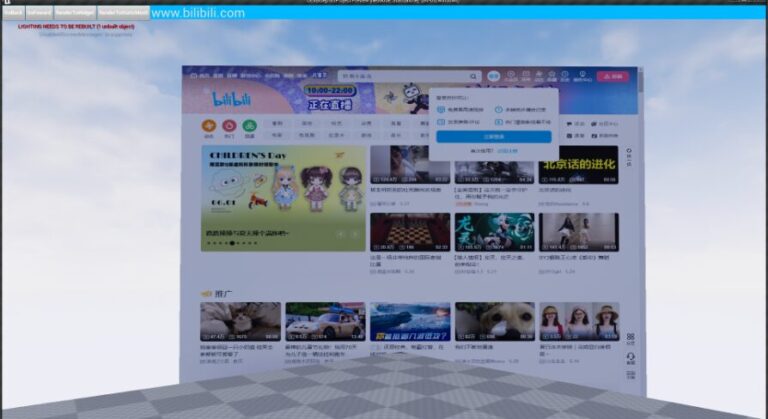
Task: Click the 社区中心 link with chat icon
Action: click(x=604, y=124)
